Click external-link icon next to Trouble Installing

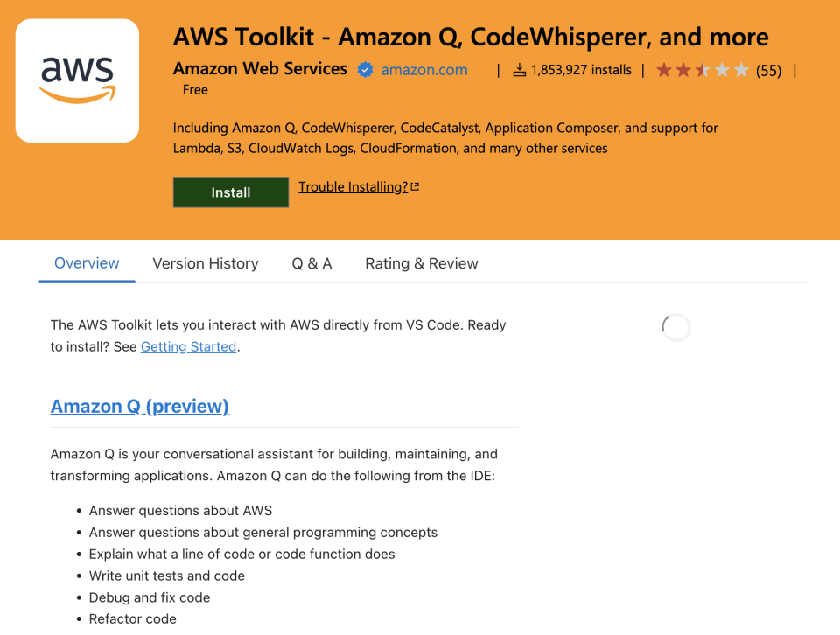416,185
